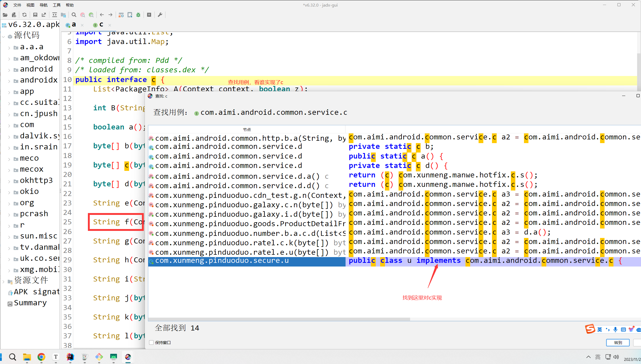
Task: Click the reload icon in toolbar
Action: point(25,15)
